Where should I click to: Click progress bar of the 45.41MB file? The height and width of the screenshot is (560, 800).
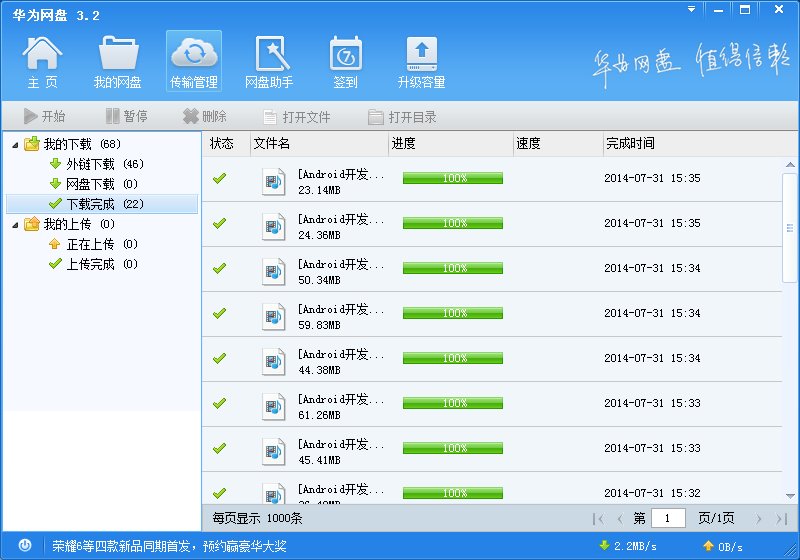(x=453, y=448)
